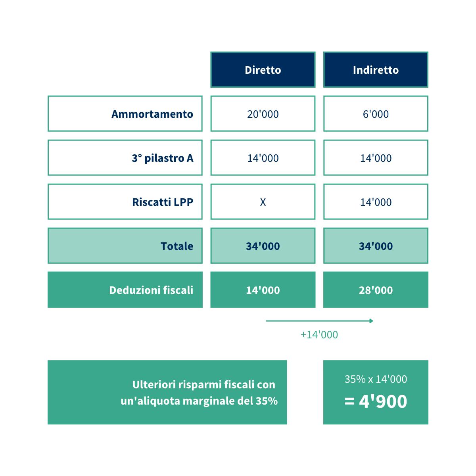
Task: Click the Indiretto column header
Action: tap(376, 70)
